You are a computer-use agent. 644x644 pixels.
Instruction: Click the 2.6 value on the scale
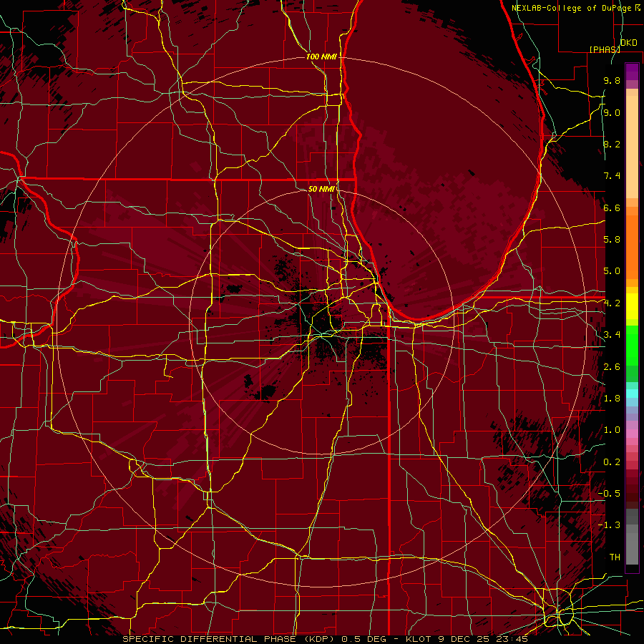coord(612,367)
